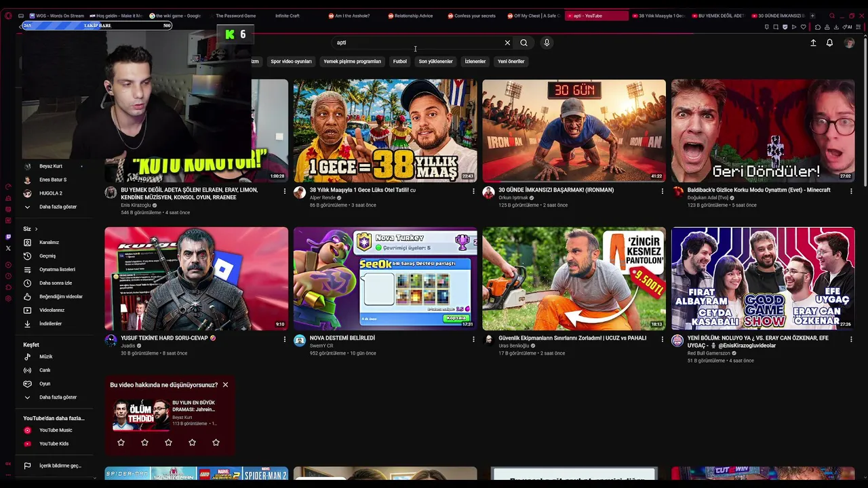Open the account avatar menu
868x488 pixels.
[x=849, y=43]
